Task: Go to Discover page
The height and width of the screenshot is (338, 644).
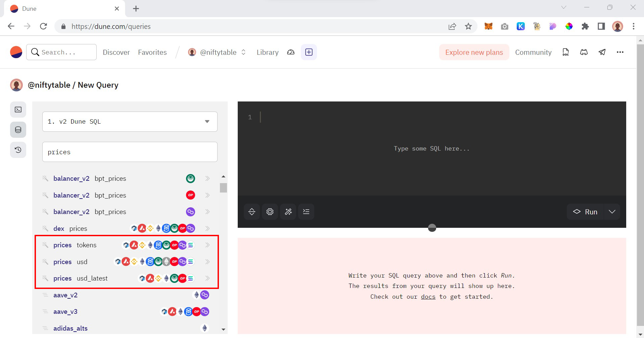Action: tap(116, 52)
